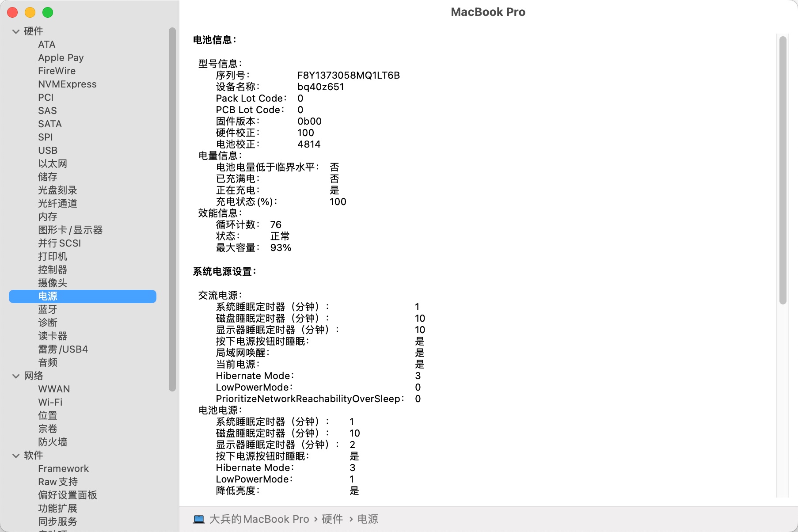Viewport: 798px width, 532px height.
Task: Click the MacBook Pro window title
Action: (488, 12)
